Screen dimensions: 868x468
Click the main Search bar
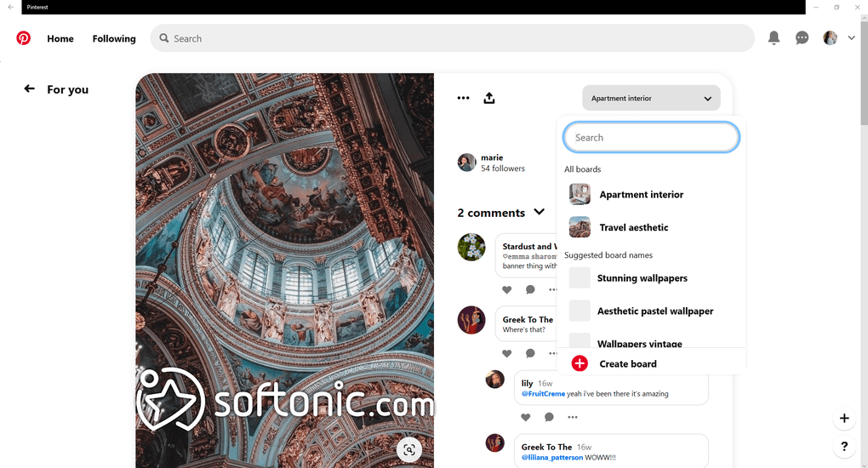[x=452, y=38]
